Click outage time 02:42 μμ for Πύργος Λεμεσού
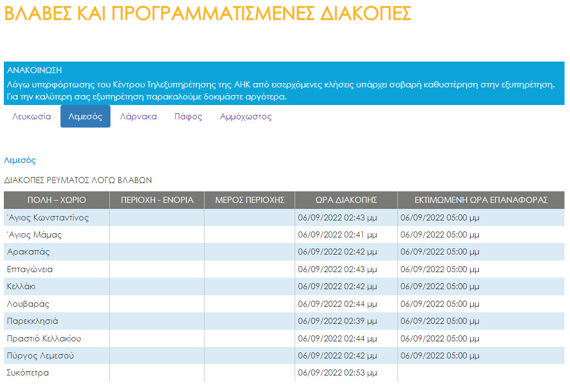 tap(337, 355)
